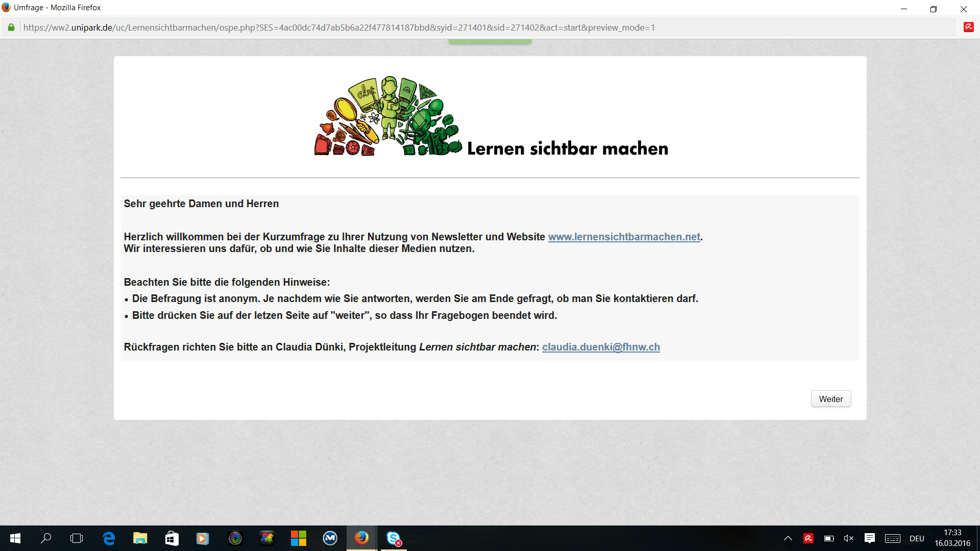Expand hidden system tray icons chevron

(x=788, y=538)
